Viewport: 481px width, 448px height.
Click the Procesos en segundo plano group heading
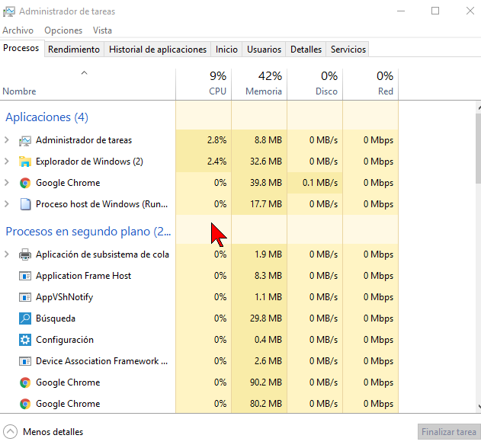coord(88,232)
